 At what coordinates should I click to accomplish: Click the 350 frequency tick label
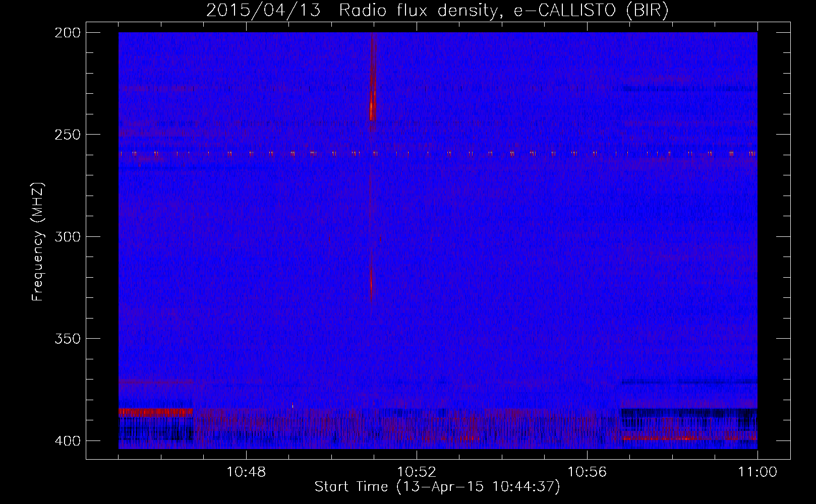[x=68, y=339]
